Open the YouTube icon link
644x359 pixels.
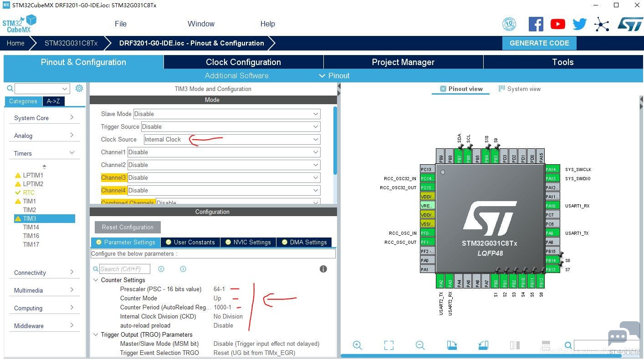pos(558,24)
